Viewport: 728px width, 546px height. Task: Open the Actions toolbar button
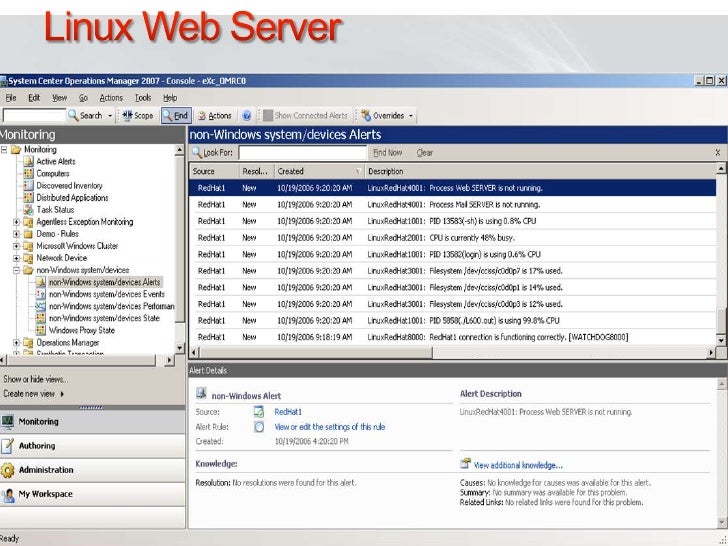coord(214,116)
